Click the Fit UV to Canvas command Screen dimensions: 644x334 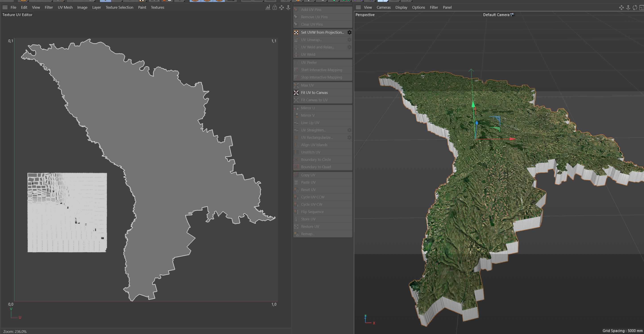point(314,93)
